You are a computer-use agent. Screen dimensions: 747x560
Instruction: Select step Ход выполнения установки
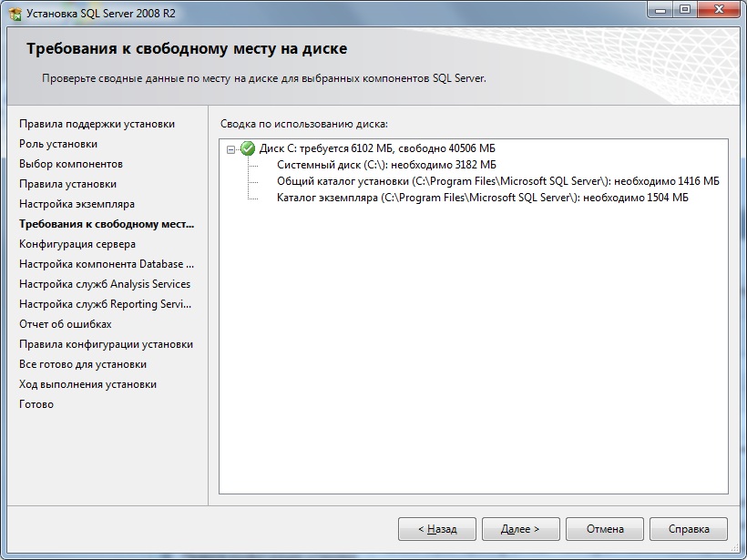[x=87, y=384]
